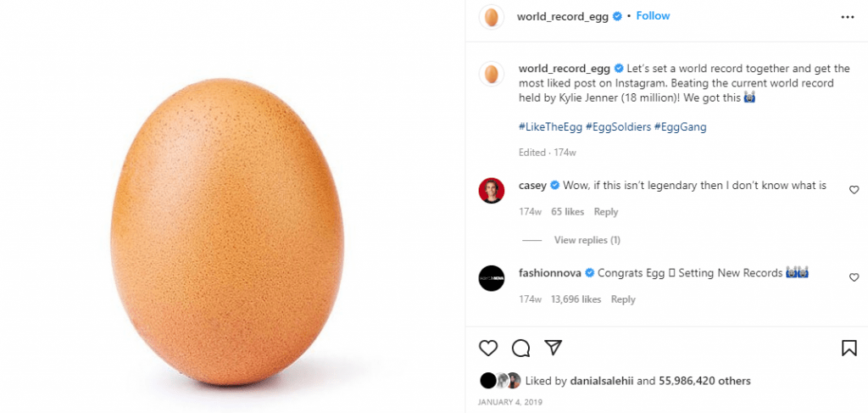Follow the world_record_egg account
This screenshot has width=868, height=413.
[x=653, y=16]
